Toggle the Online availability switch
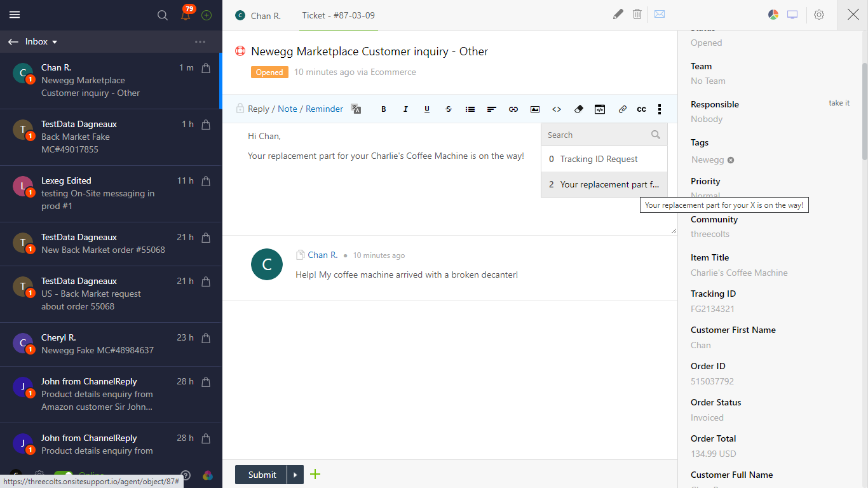Viewport: 868px width, 488px height. point(64,475)
